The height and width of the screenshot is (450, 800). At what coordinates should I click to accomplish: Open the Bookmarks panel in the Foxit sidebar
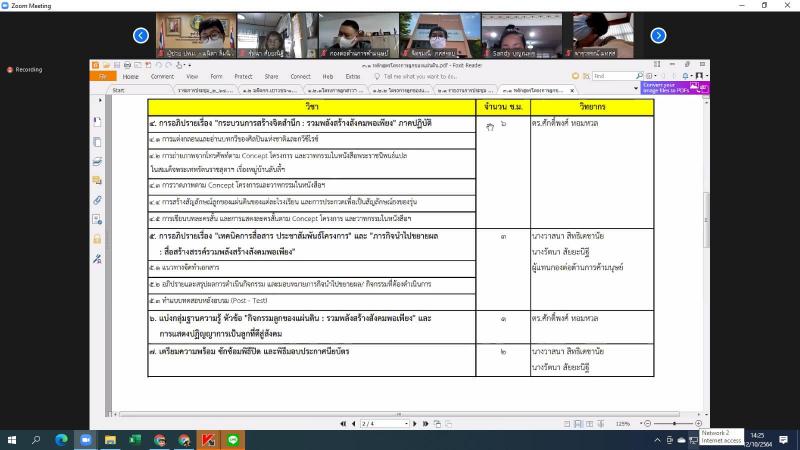click(97, 122)
